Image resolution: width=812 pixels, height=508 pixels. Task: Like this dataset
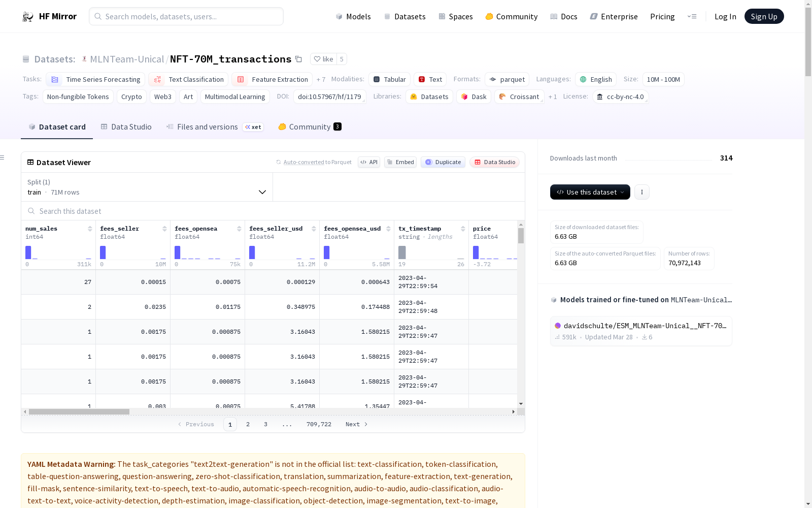(323, 59)
